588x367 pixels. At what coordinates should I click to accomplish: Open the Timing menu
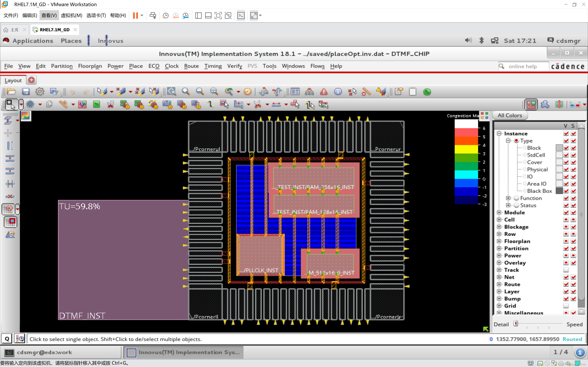(x=213, y=66)
